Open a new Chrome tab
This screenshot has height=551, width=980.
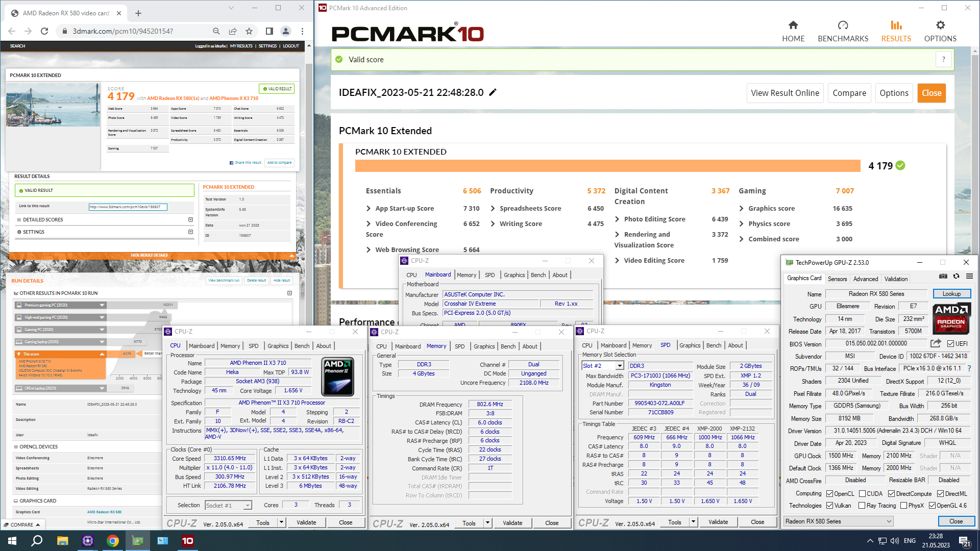(x=138, y=13)
